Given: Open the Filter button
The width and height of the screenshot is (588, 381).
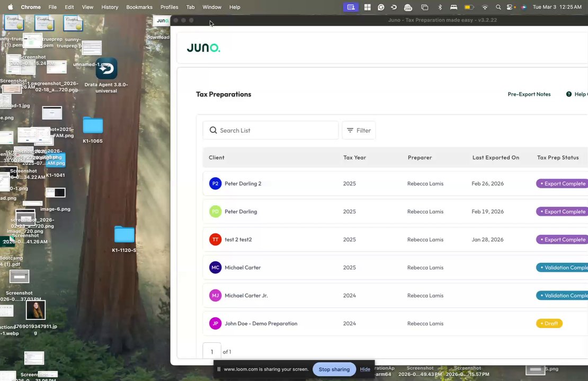Looking at the screenshot, I should click(x=359, y=130).
